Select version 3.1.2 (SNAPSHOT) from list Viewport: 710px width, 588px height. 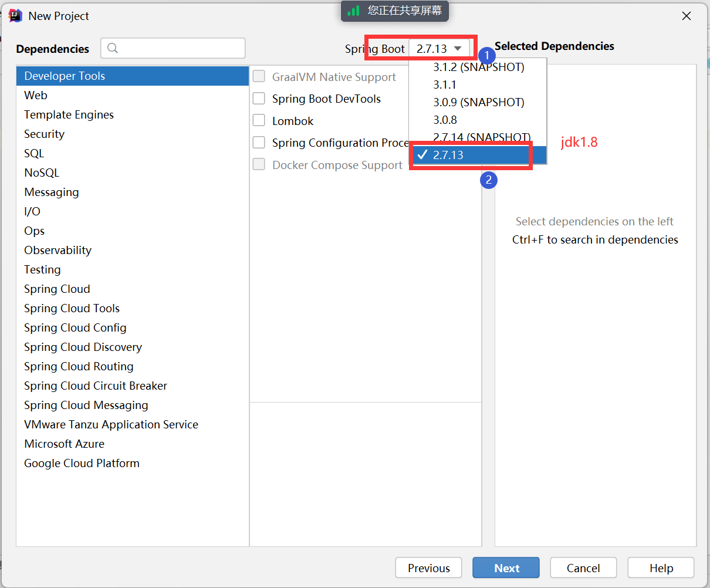pyautogui.click(x=478, y=67)
